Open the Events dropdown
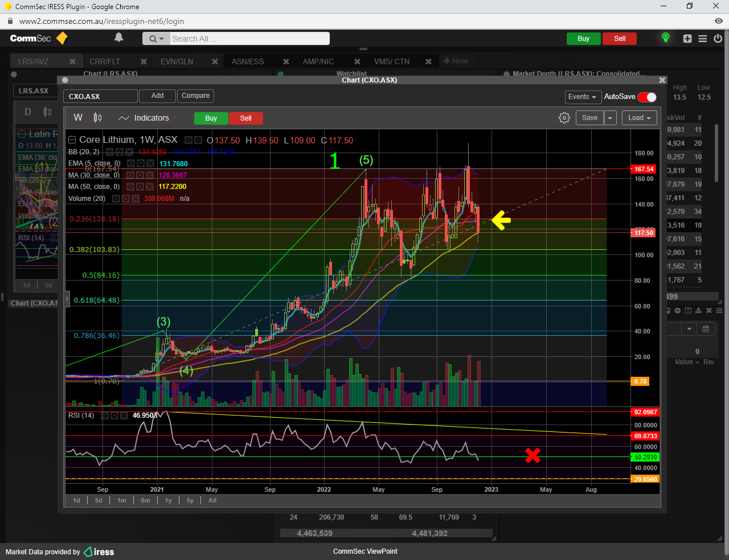Screen dimensions: 729x560 (x=583, y=97)
